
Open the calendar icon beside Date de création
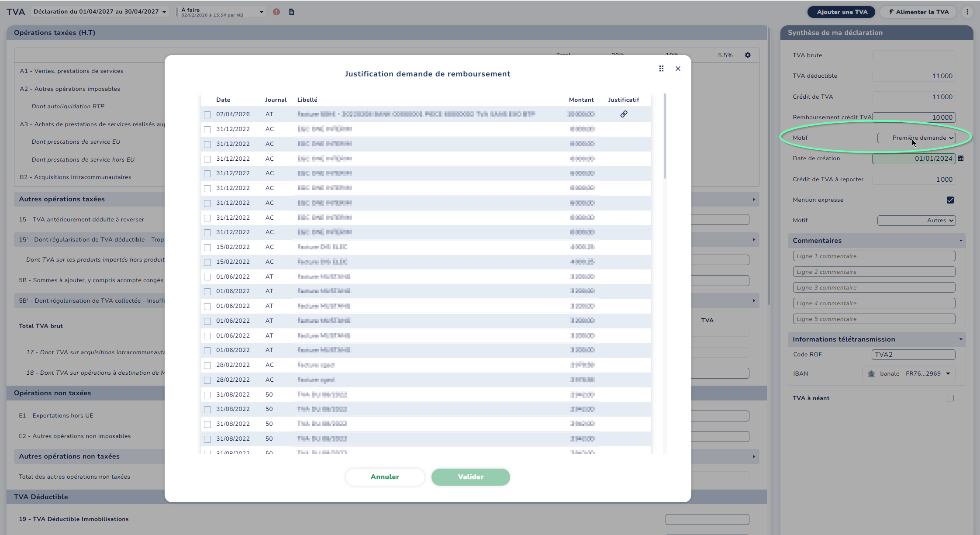(960, 159)
